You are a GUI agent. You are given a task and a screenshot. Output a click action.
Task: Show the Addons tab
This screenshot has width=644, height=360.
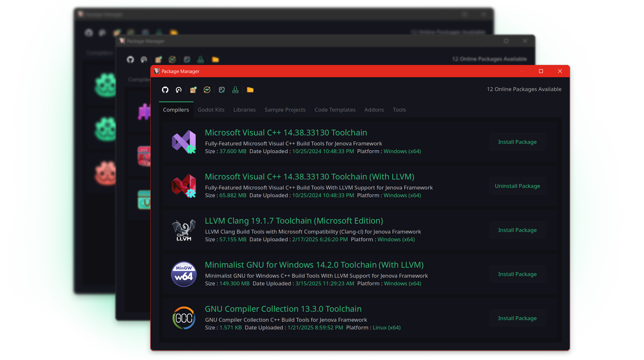click(374, 110)
